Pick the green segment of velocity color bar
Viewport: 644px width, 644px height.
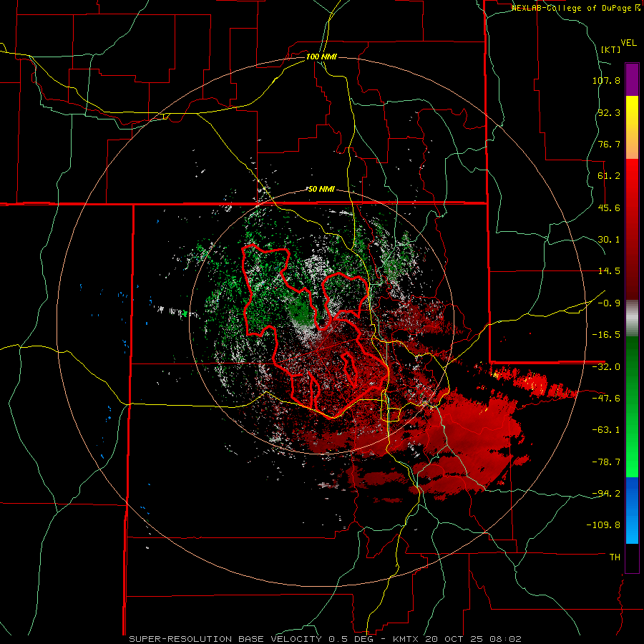tap(632, 406)
